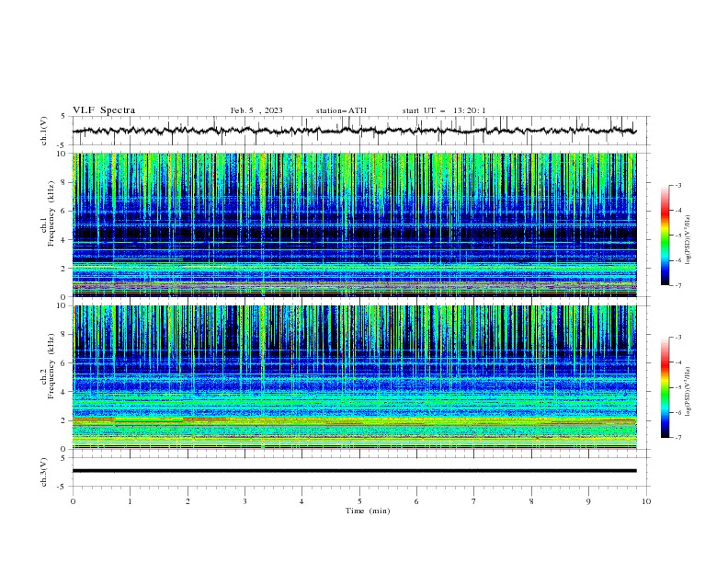The image size is (728, 563).
Task: Click the ch.1 spectrogram color bar
Action: click(665, 236)
